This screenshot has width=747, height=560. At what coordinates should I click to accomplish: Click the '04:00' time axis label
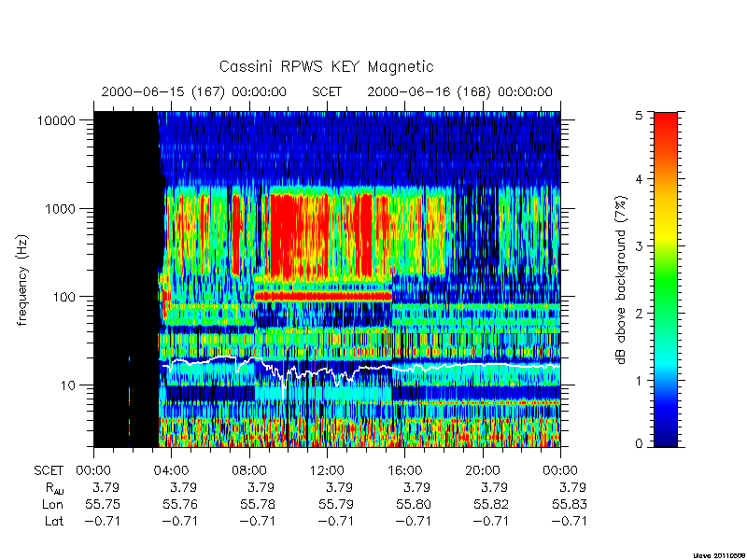(x=171, y=471)
